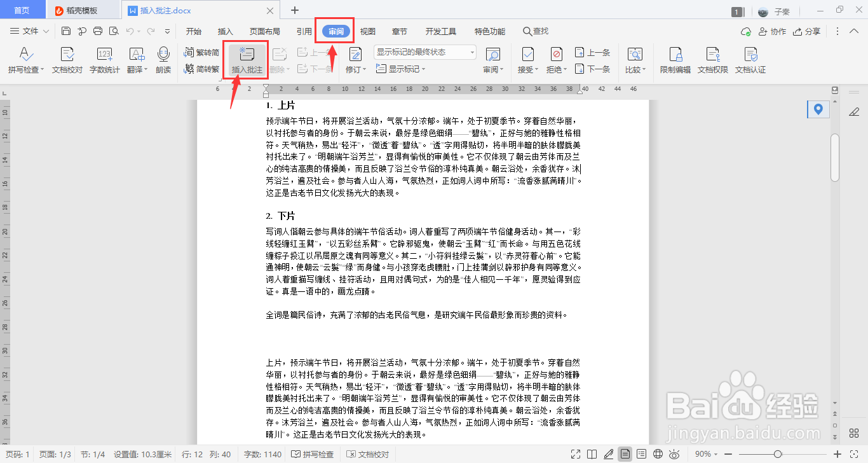The image size is (868, 463).
Task: Toggle 修订 track changes
Action: (355, 61)
